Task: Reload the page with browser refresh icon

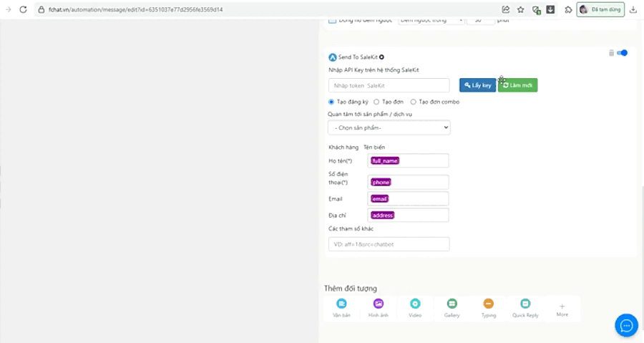Action: [23, 9]
